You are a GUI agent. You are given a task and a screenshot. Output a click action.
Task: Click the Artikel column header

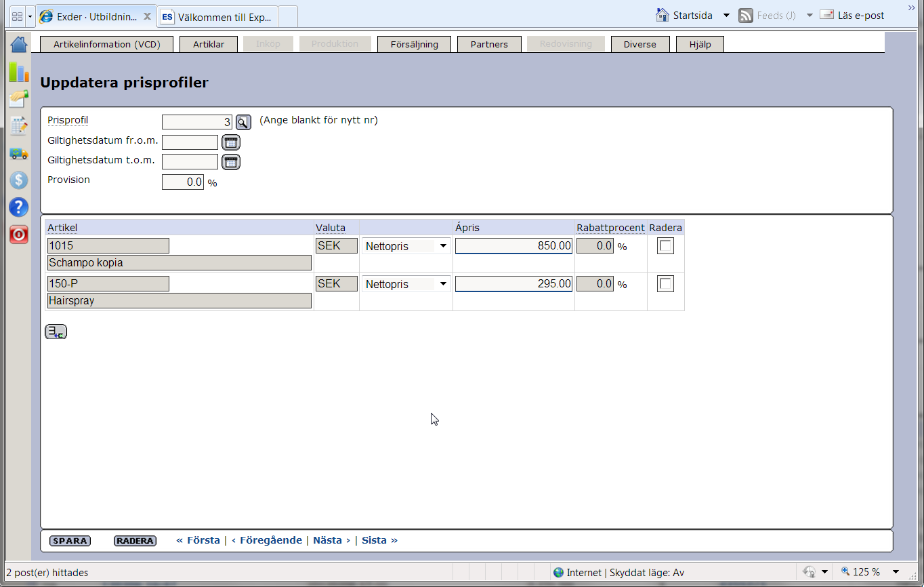tap(62, 228)
